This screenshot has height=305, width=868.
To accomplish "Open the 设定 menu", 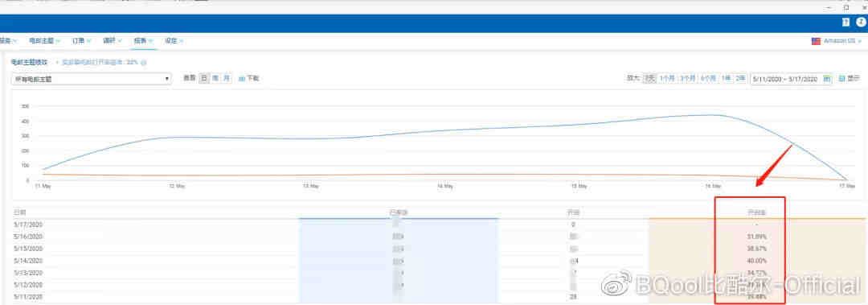I will (174, 41).
